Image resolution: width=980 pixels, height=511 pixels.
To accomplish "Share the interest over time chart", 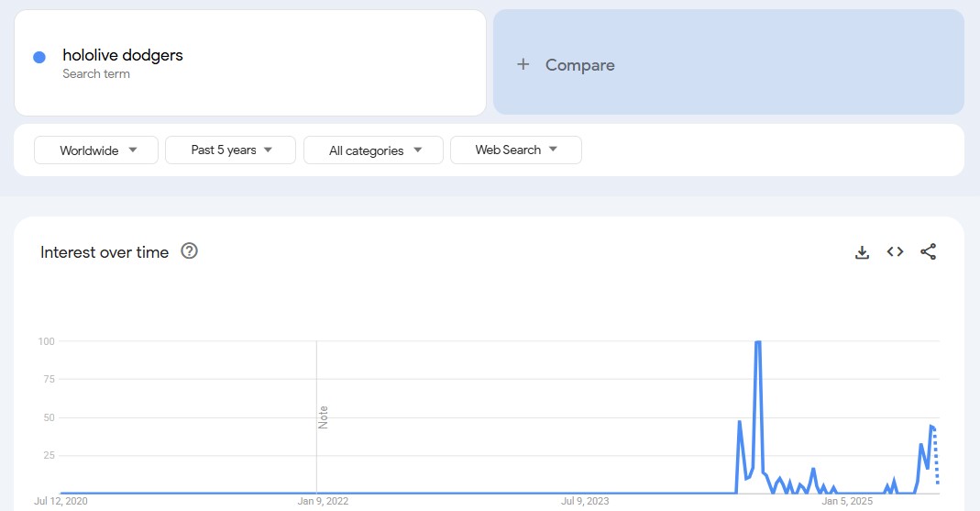I will [x=928, y=251].
